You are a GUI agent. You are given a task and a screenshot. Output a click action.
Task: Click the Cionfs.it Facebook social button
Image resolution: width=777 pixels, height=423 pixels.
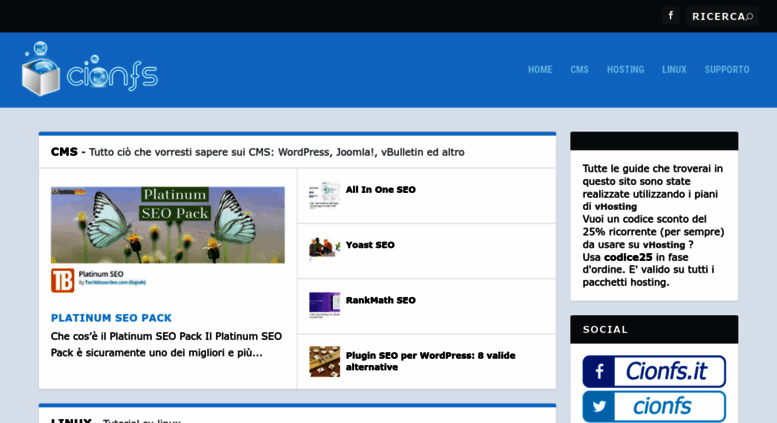coord(654,371)
